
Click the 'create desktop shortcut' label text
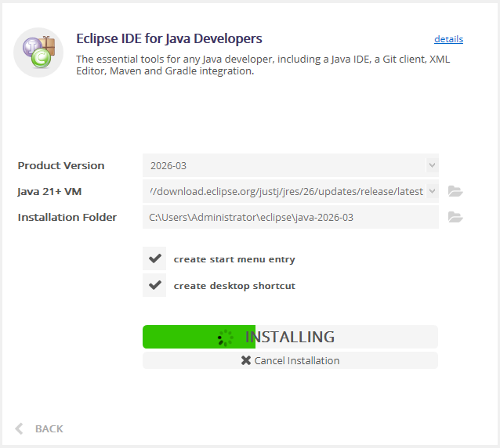(x=234, y=286)
